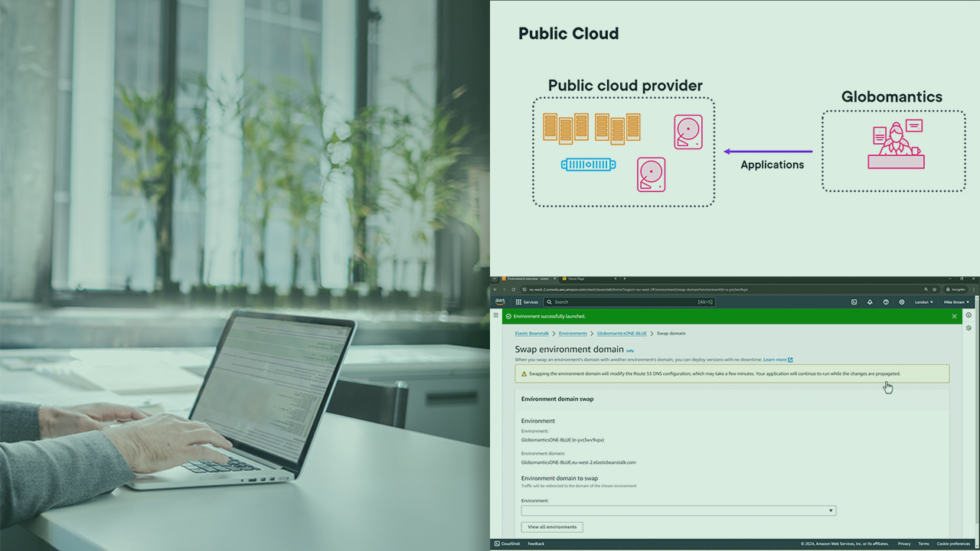Open the settings gear in AWS header

click(x=902, y=302)
